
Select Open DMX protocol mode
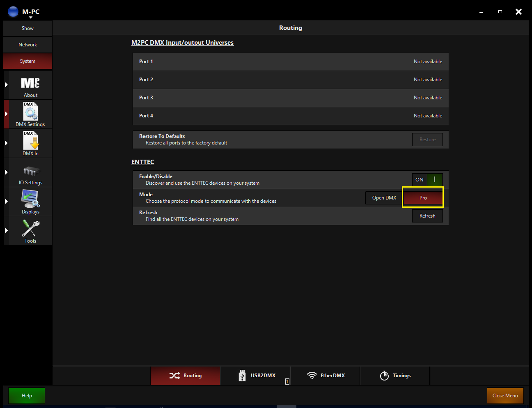pyautogui.click(x=384, y=198)
